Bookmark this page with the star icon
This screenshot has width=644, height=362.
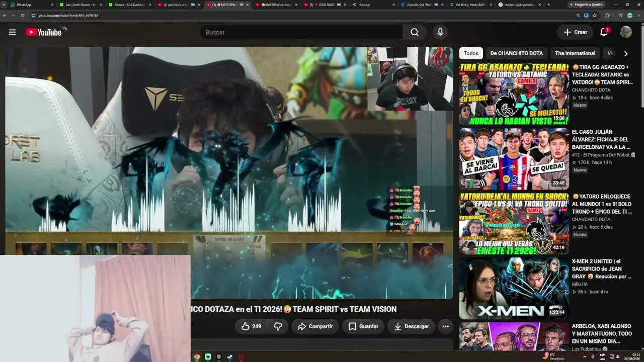coord(595,16)
